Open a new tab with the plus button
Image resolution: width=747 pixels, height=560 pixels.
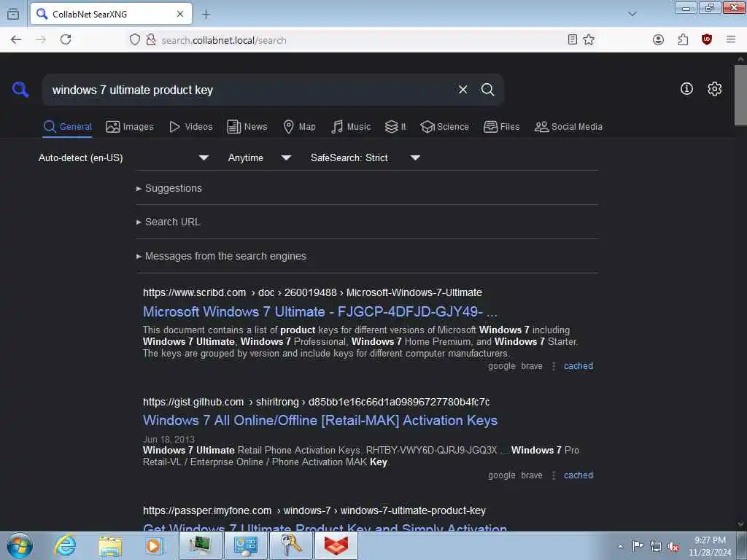206,15
